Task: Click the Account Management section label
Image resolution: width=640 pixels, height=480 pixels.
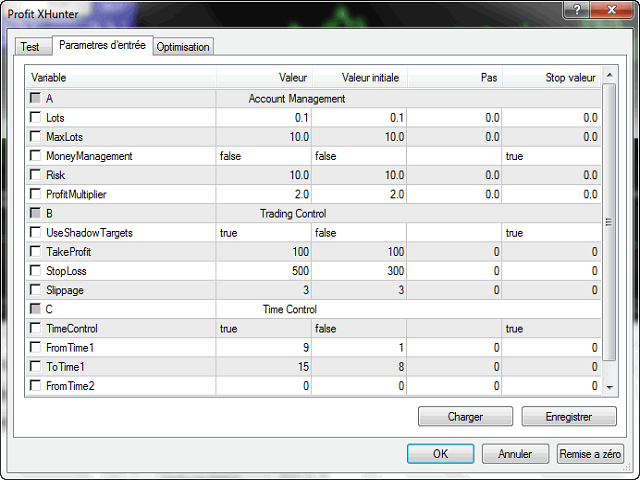Action: coord(297,99)
